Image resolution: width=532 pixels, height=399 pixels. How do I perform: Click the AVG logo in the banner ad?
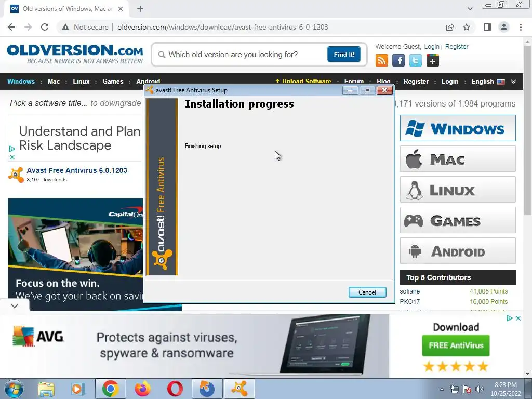38,336
